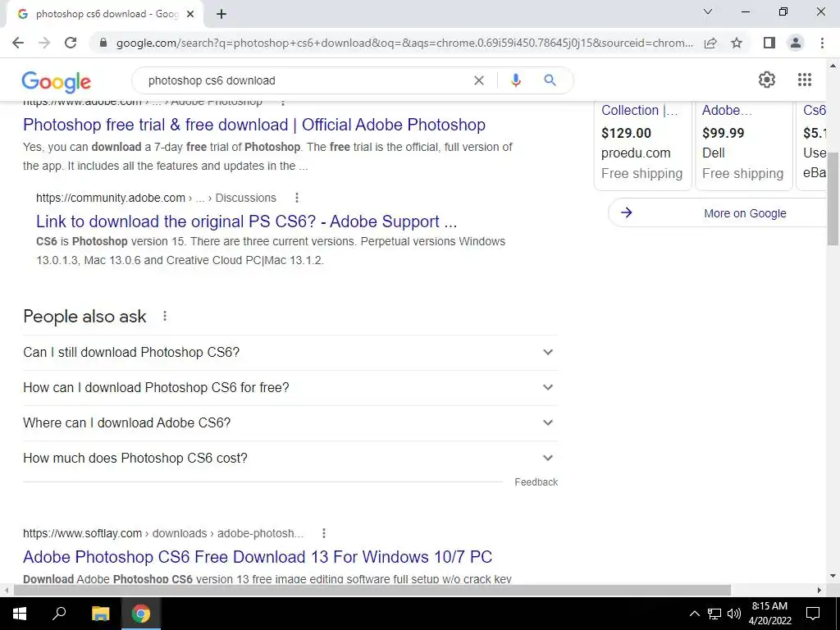The width and height of the screenshot is (840, 630).
Task: Clear the Google search box text
Action: point(479,80)
